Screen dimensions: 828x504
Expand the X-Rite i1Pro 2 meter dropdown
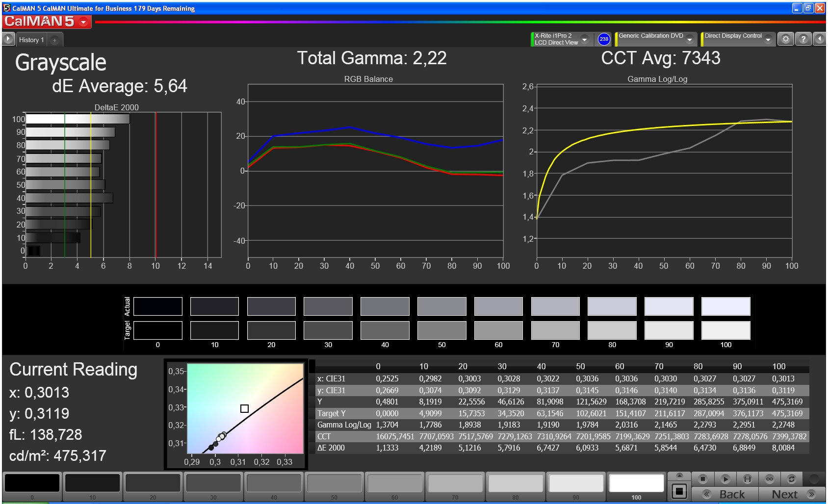pyautogui.click(x=584, y=39)
